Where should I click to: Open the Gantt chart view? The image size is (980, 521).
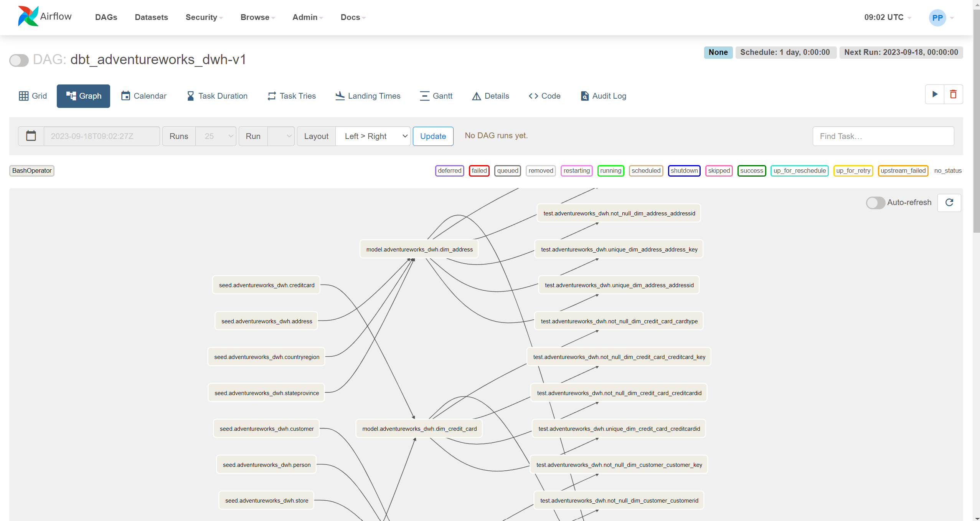436,96
